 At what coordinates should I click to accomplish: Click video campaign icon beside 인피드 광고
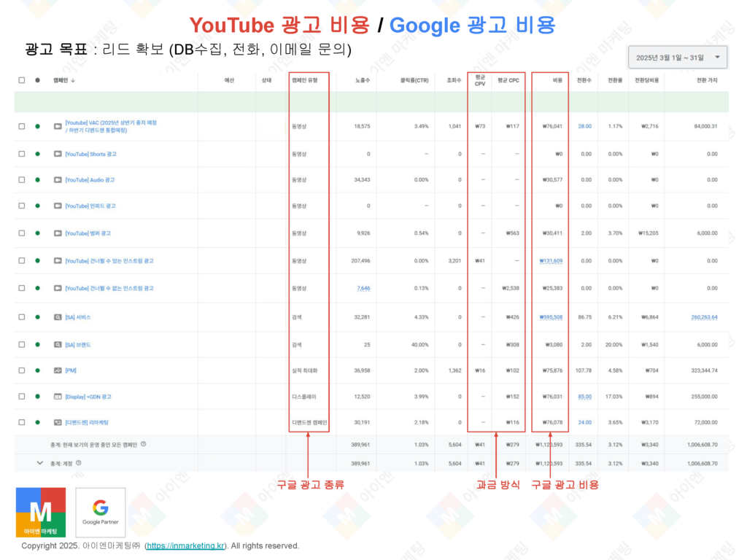(58, 206)
